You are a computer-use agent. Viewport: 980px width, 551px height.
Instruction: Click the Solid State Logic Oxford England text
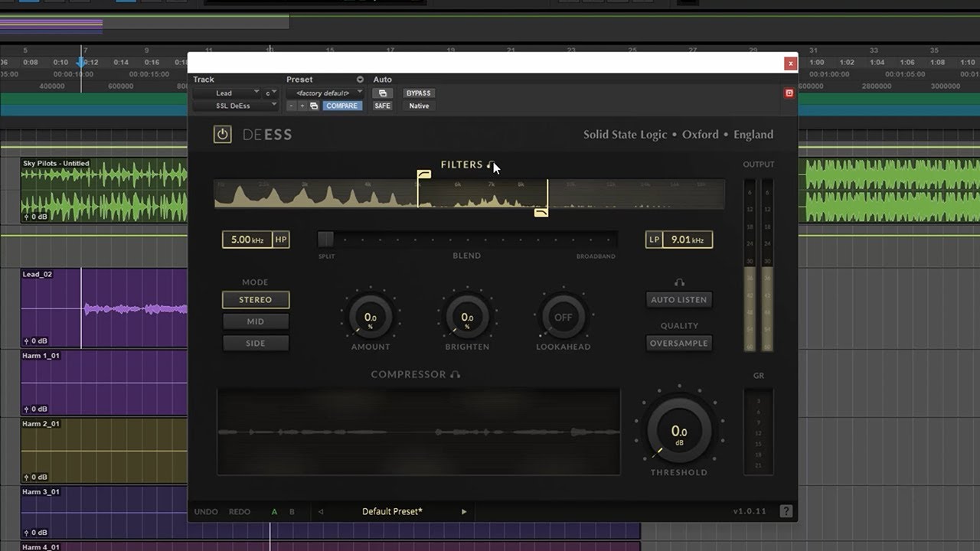678,135
